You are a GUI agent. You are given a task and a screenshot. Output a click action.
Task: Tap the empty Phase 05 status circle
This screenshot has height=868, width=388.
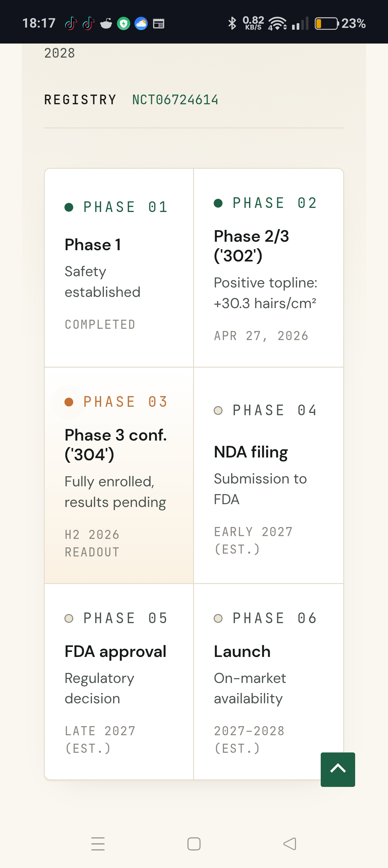[x=69, y=618]
